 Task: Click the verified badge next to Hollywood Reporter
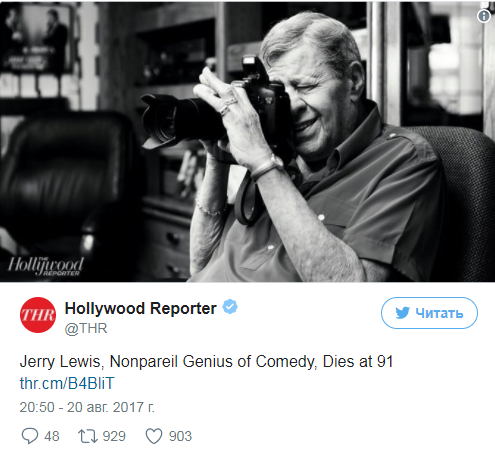(230, 307)
